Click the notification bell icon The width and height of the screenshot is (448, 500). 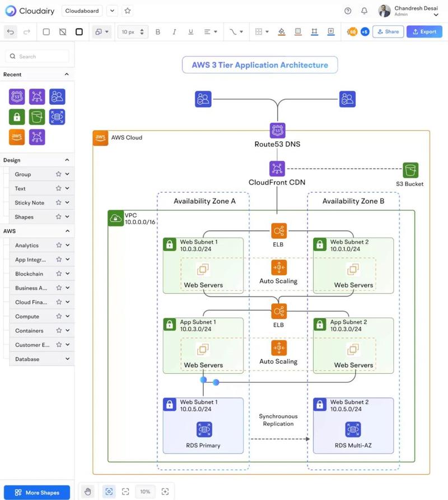pos(364,11)
